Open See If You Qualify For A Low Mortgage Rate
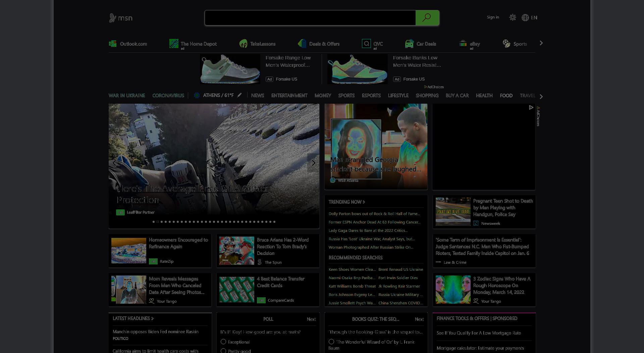Screen dimensions: 644x353 coord(479,333)
